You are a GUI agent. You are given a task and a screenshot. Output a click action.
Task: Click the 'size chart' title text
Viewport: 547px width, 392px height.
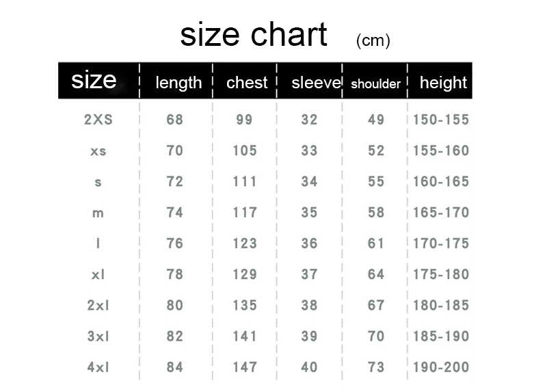point(254,35)
